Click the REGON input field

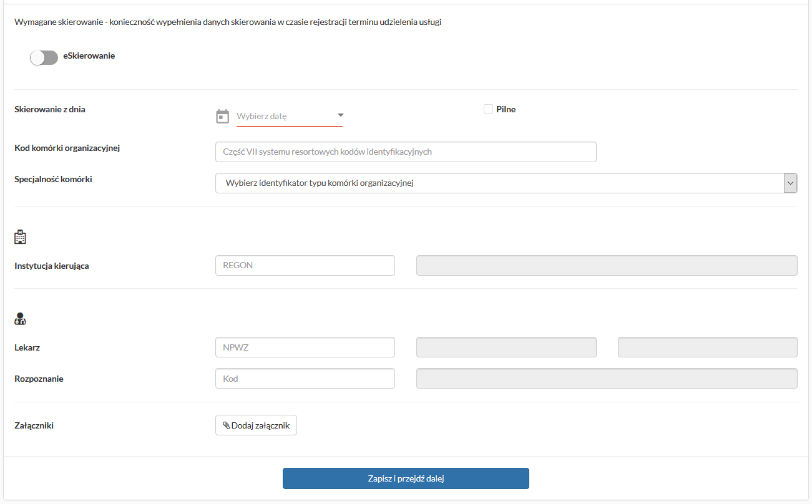pos(305,265)
